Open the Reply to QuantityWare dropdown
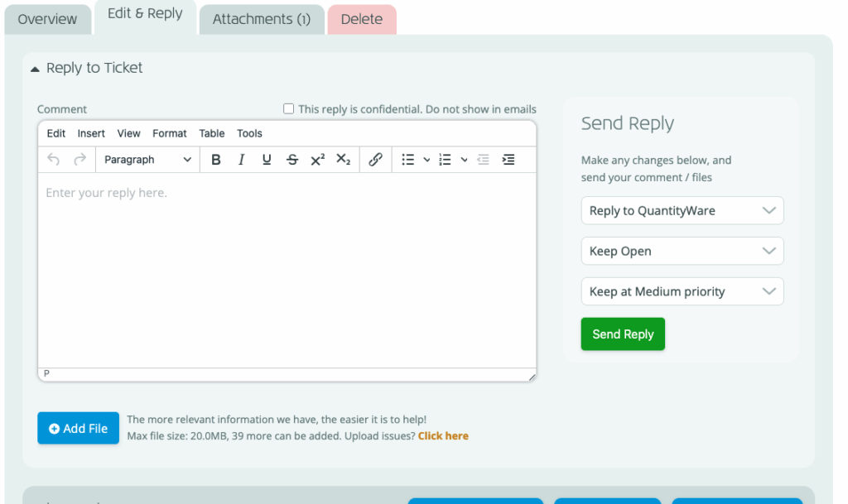Image resolution: width=848 pixels, height=504 pixels. [x=682, y=211]
